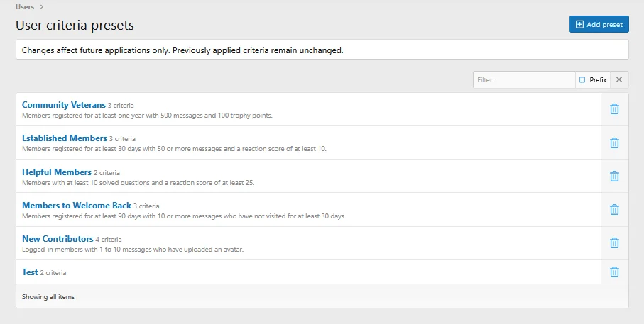This screenshot has height=324, width=644.
Task: Click '4 criteria' next to New Contributors
Action: [109, 239]
